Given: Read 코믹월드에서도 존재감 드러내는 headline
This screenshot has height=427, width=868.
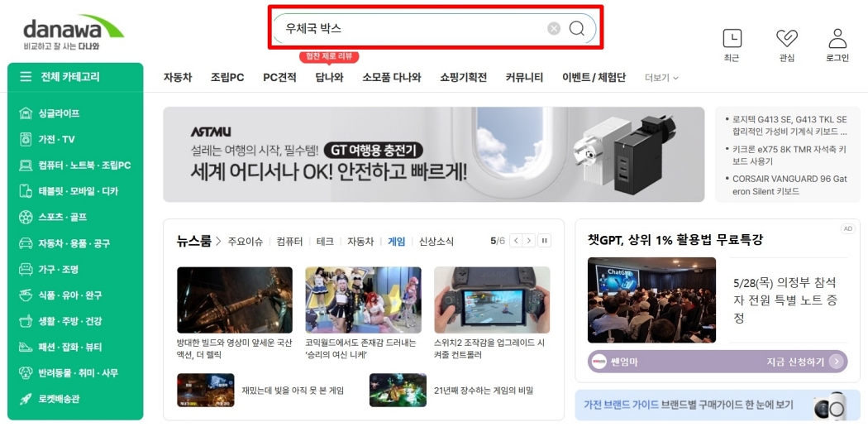Looking at the screenshot, I should tap(361, 349).
